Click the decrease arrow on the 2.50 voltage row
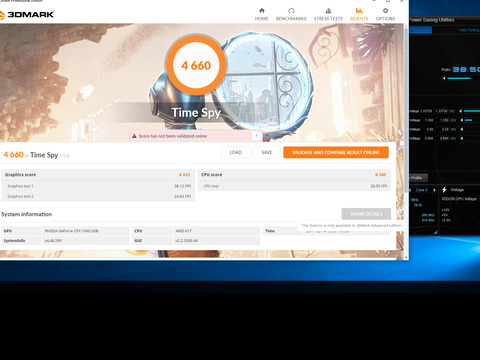This screenshot has height=360, width=480. pyautogui.click(x=462, y=129)
